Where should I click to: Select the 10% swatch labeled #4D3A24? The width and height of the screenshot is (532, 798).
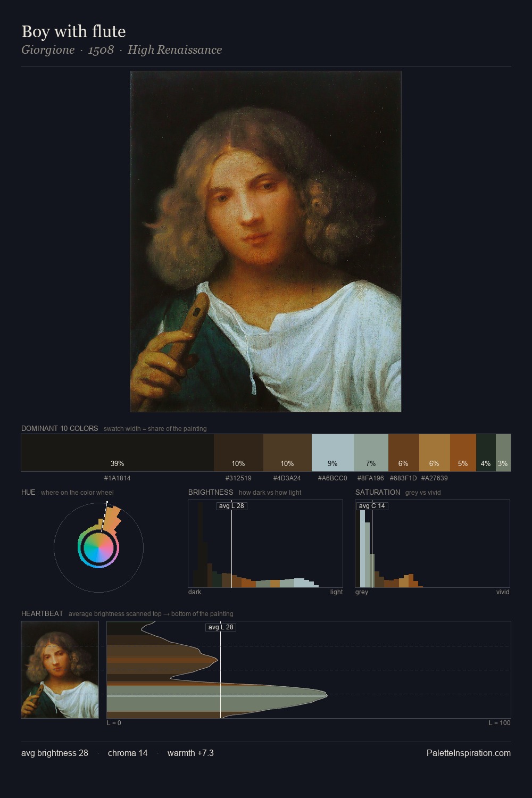pos(287,453)
